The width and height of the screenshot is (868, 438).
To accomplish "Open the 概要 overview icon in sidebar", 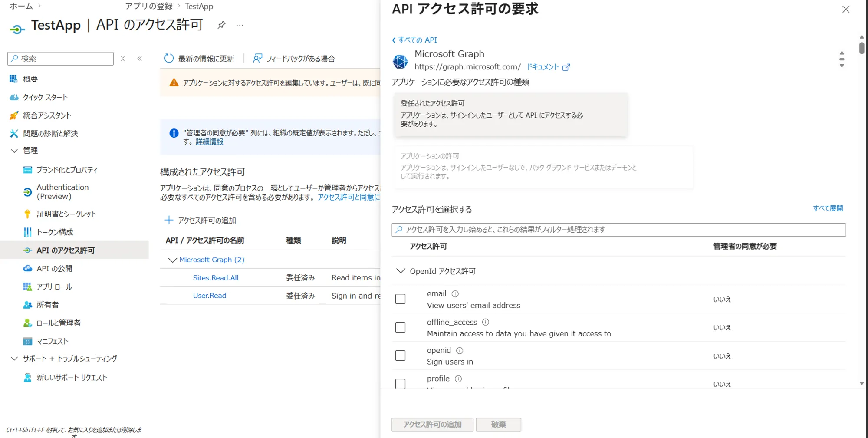I will click(x=13, y=79).
